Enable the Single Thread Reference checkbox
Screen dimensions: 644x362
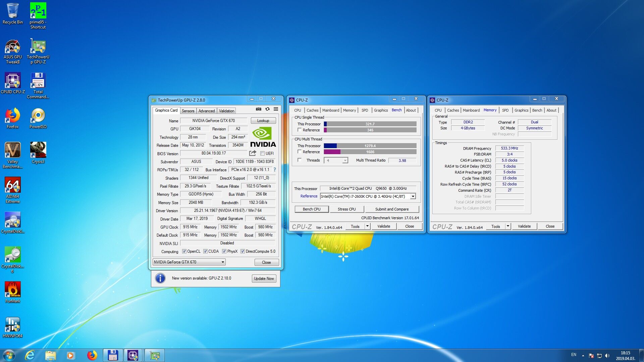(x=300, y=130)
